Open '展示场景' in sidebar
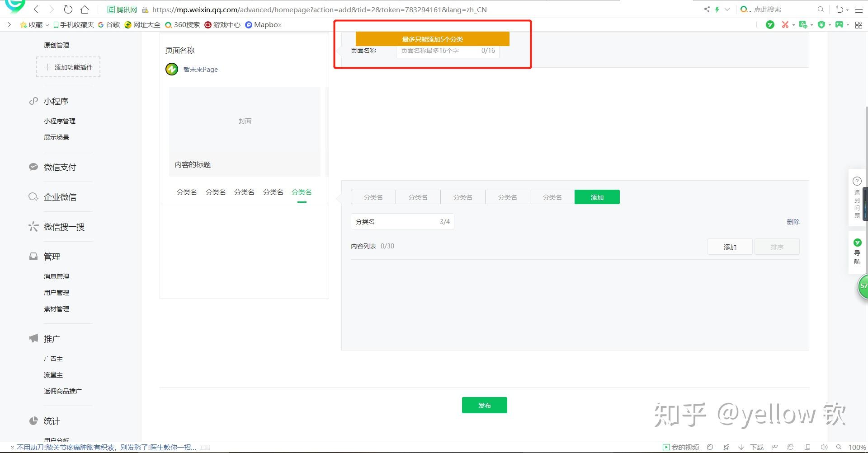 tap(57, 137)
